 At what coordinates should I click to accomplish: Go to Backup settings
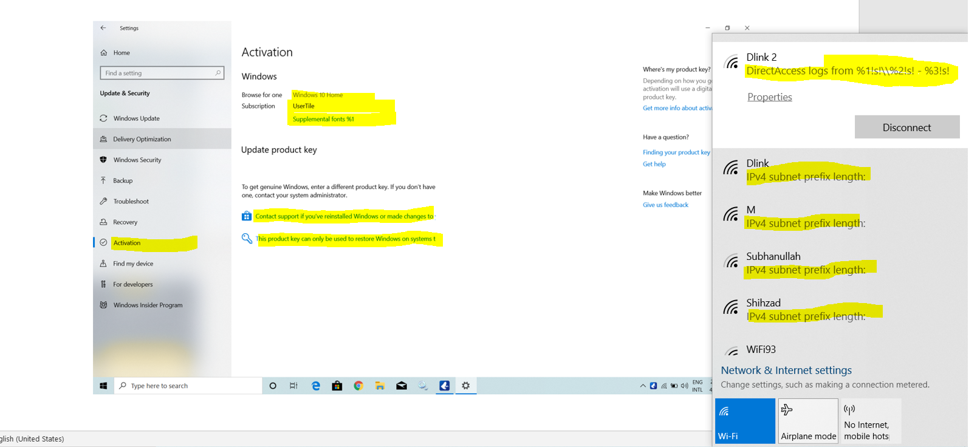pos(123,180)
